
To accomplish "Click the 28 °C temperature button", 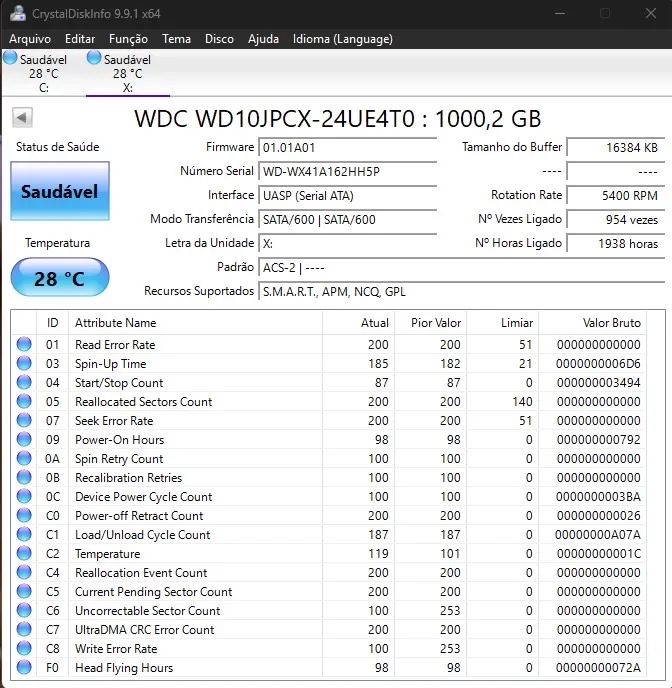I will coord(60,277).
